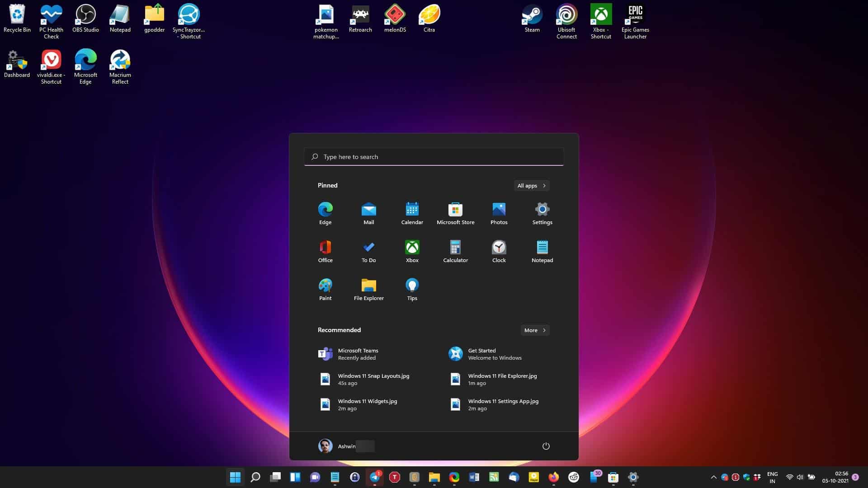Select the Steam desktop shortcut

tap(532, 19)
